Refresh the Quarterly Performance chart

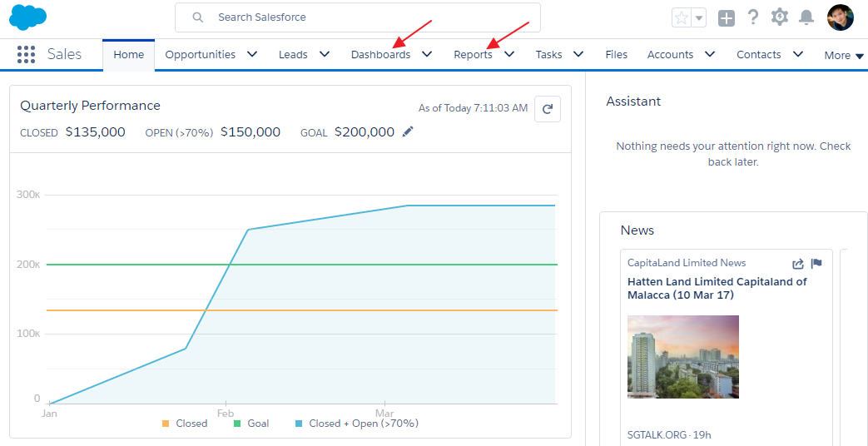click(547, 109)
